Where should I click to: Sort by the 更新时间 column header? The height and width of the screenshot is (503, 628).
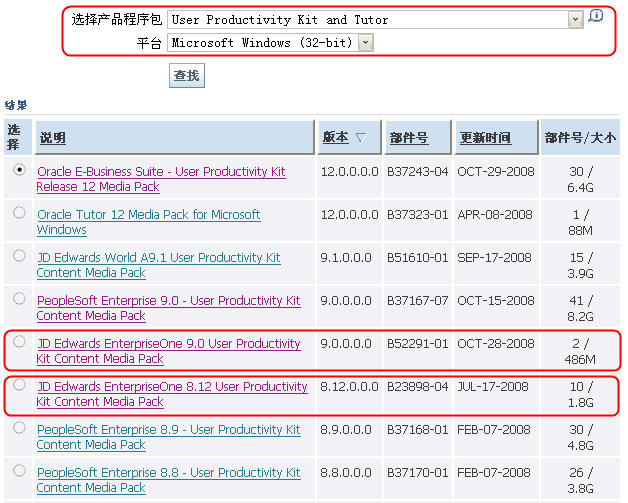tap(485, 138)
